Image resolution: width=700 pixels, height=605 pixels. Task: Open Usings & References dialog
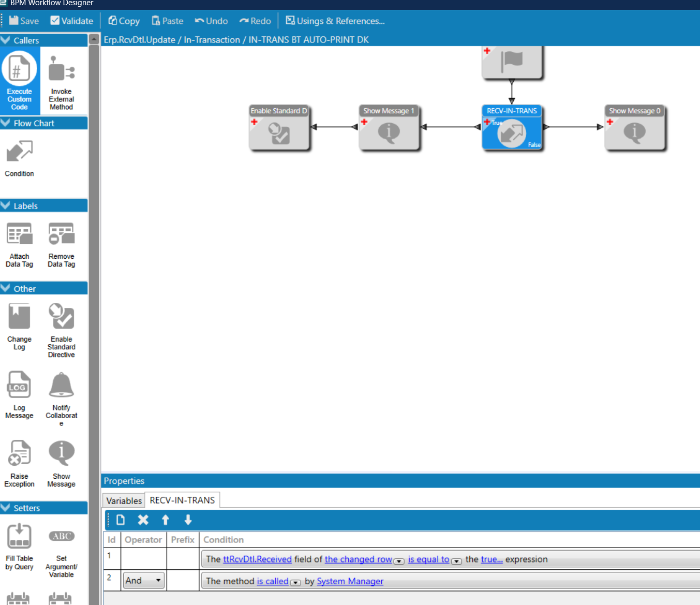pyautogui.click(x=335, y=21)
